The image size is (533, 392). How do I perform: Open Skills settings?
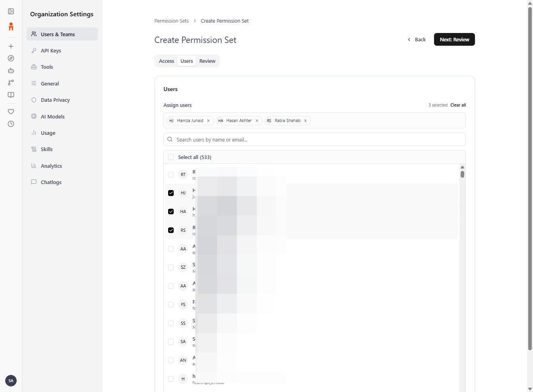(62, 149)
